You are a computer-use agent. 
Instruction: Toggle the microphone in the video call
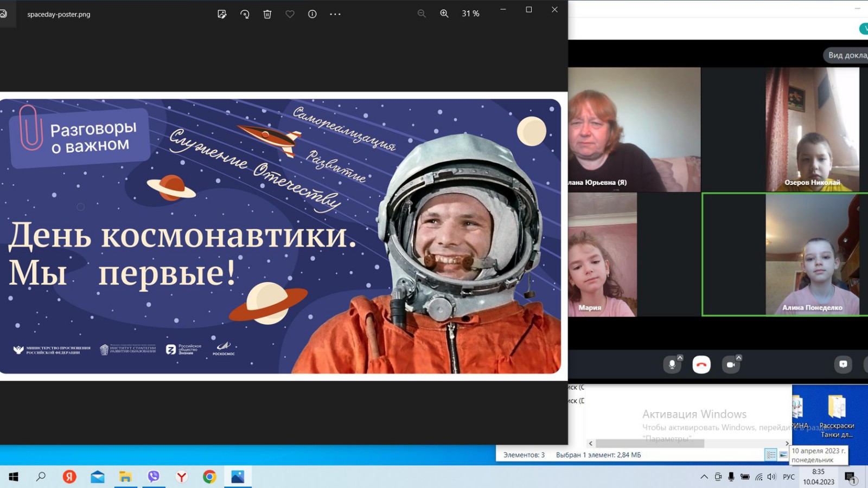[672, 364]
